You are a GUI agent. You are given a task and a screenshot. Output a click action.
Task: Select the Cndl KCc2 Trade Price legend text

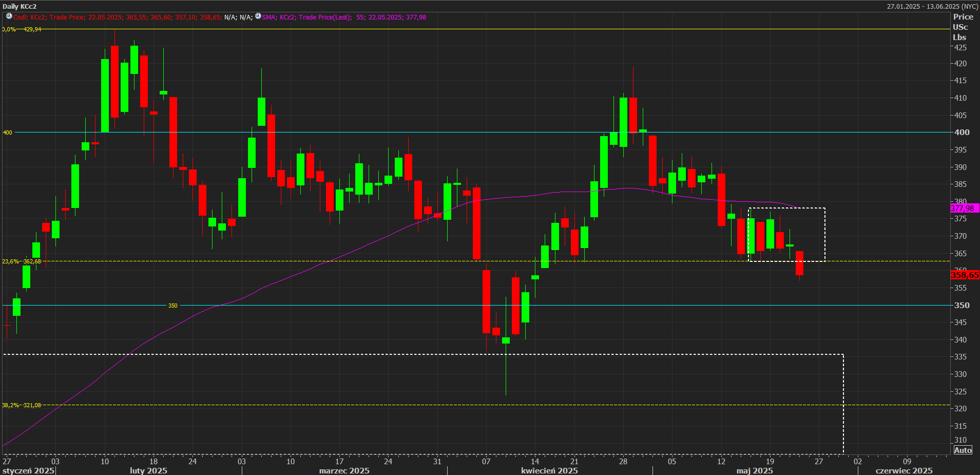[118, 17]
